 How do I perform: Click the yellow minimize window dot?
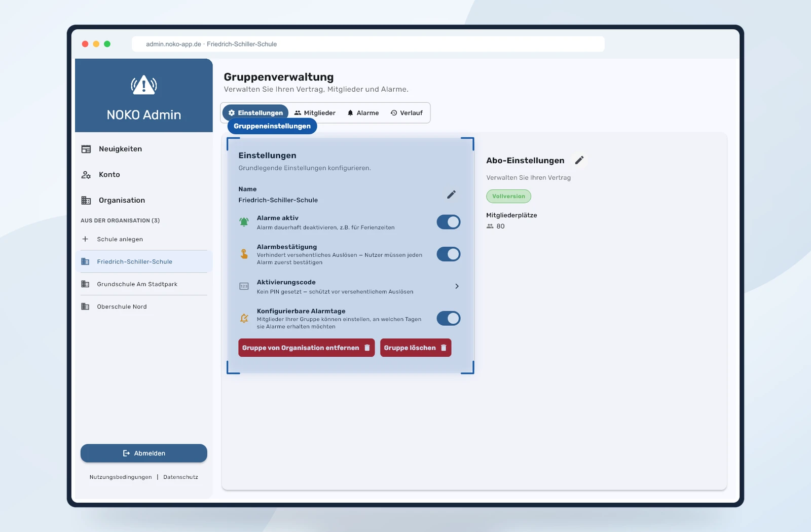coord(96,44)
